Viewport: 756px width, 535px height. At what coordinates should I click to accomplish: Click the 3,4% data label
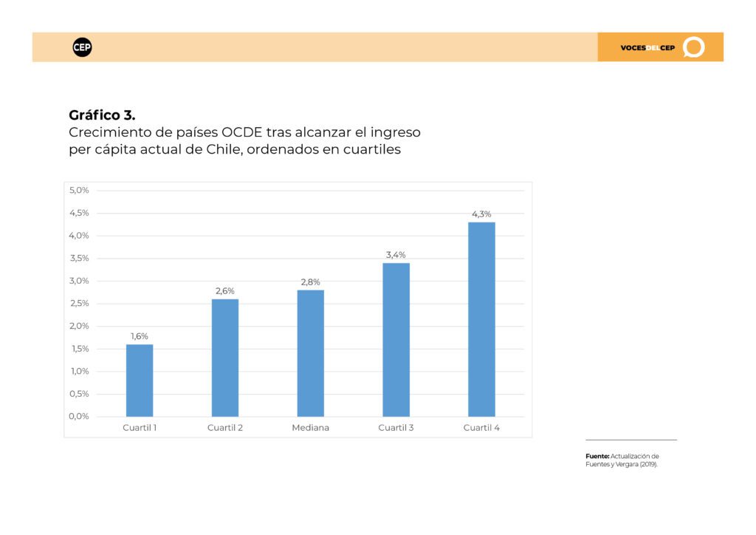pyautogui.click(x=396, y=255)
